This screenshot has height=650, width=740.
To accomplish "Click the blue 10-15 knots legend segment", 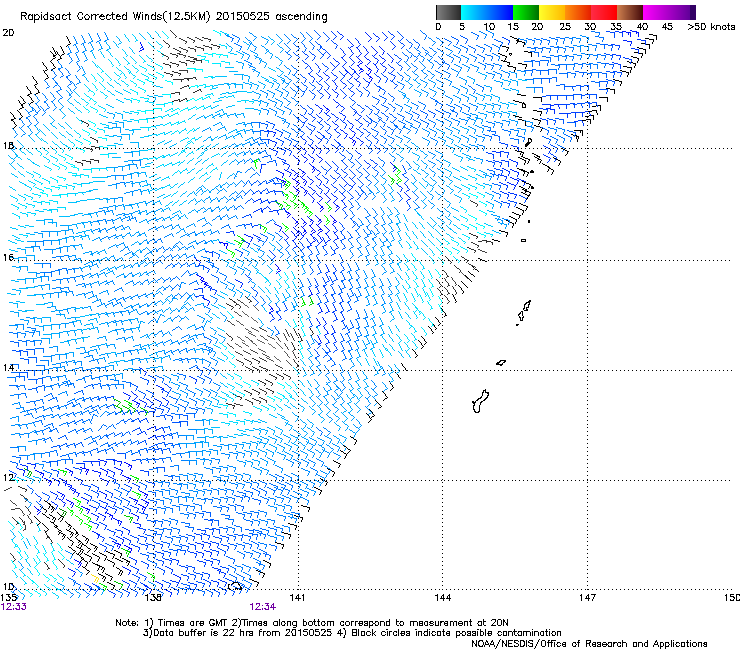I will (500, 12).
